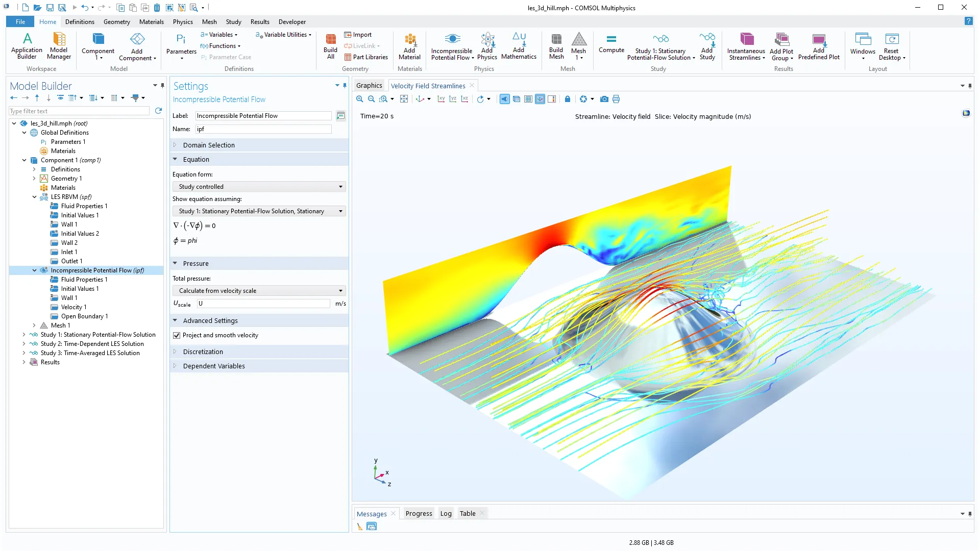Uncheck Project and smooth velocity
Image resolution: width=980 pixels, height=551 pixels.
point(177,335)
